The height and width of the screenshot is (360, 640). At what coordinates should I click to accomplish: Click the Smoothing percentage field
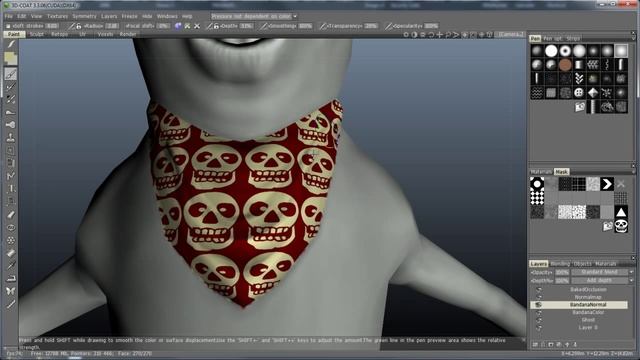pyautogui.click(x=306, y=26)
